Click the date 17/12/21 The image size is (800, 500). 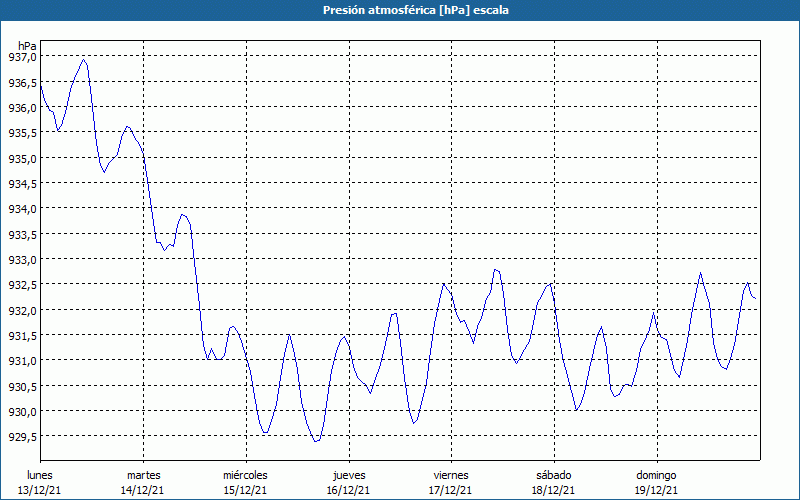pyautogui.click(x=451, y=490)
